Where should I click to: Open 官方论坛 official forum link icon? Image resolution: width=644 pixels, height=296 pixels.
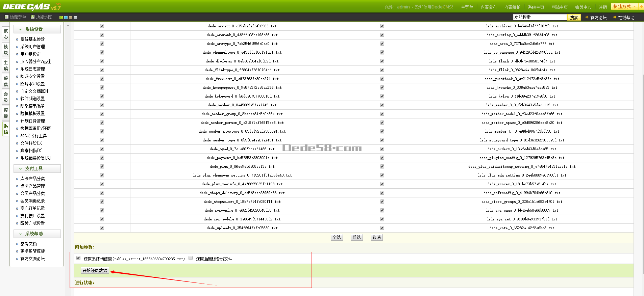click(x=587, y=17)
